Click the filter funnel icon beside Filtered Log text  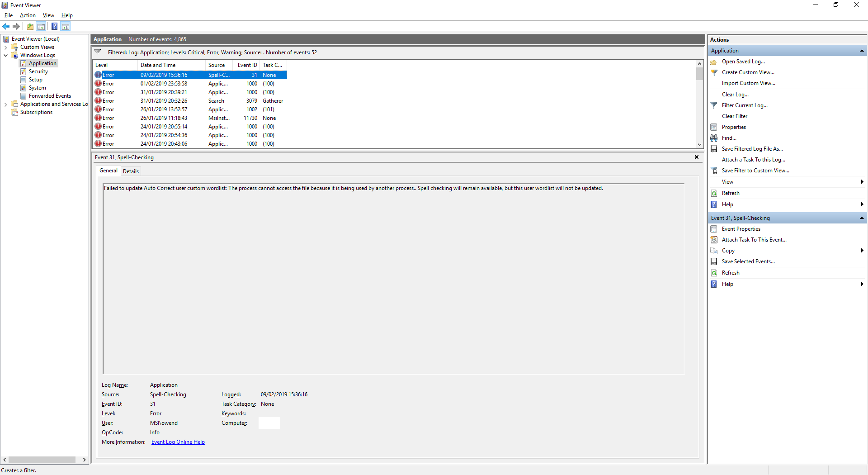[98, 52]
